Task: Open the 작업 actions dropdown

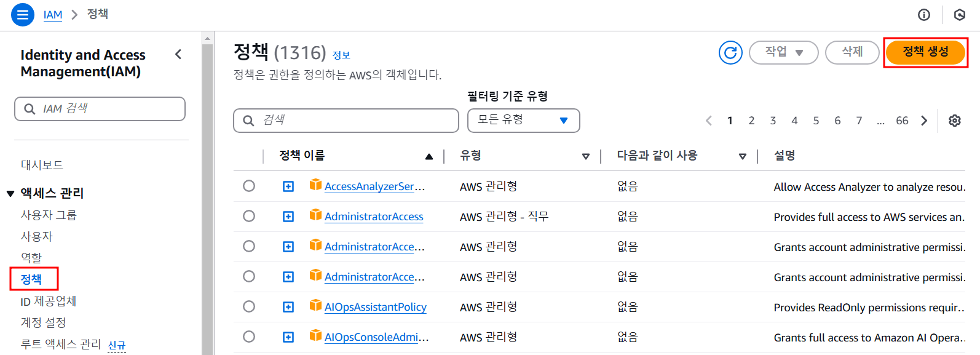Action: point(783,52)
